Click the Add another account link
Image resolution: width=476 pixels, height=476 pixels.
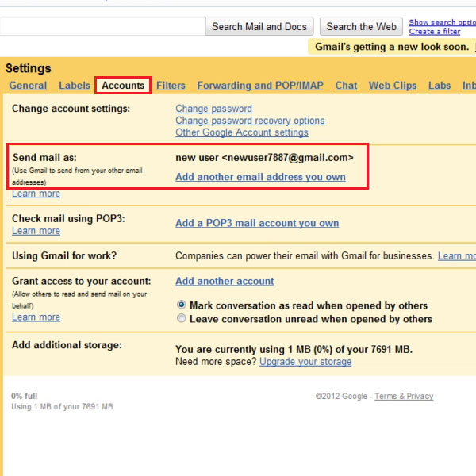coord(225,281)
